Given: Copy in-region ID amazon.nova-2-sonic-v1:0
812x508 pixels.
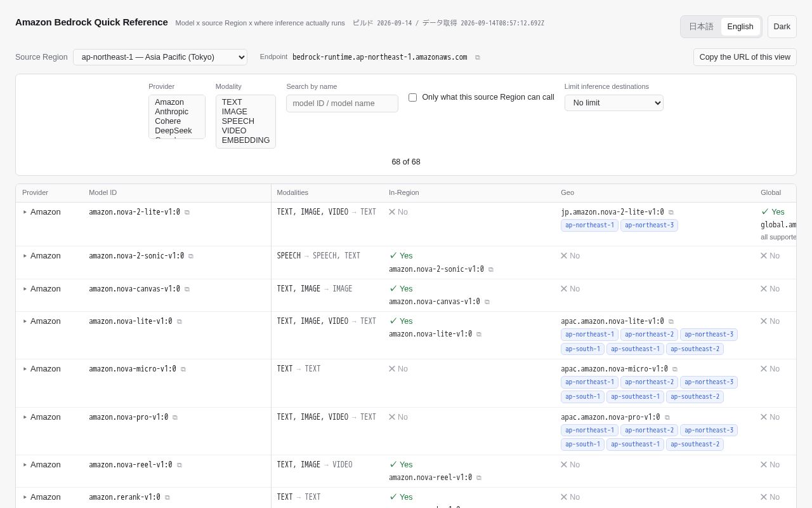Looking at the screenshot, I should [x=491, y=269].
